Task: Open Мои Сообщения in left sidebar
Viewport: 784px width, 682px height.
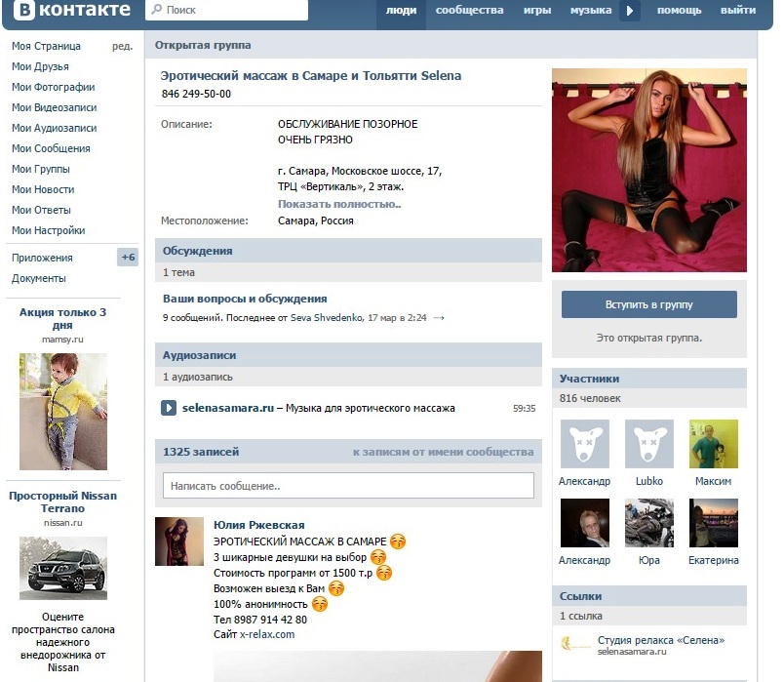Action: coord(51,148)
